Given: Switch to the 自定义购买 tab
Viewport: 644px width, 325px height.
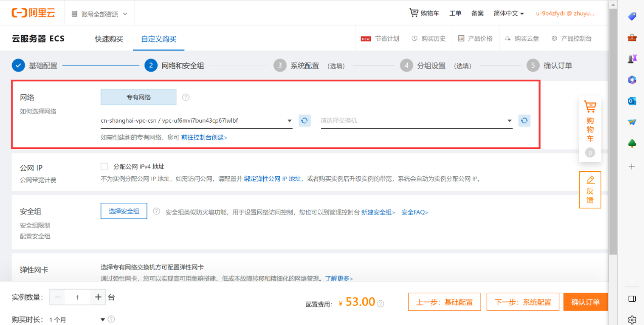Looking at the screenshot, I should tap(159, 39).
